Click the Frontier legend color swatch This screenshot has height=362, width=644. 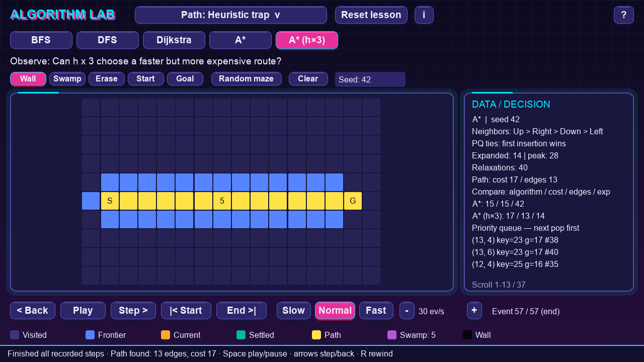[x=90, y=335]
